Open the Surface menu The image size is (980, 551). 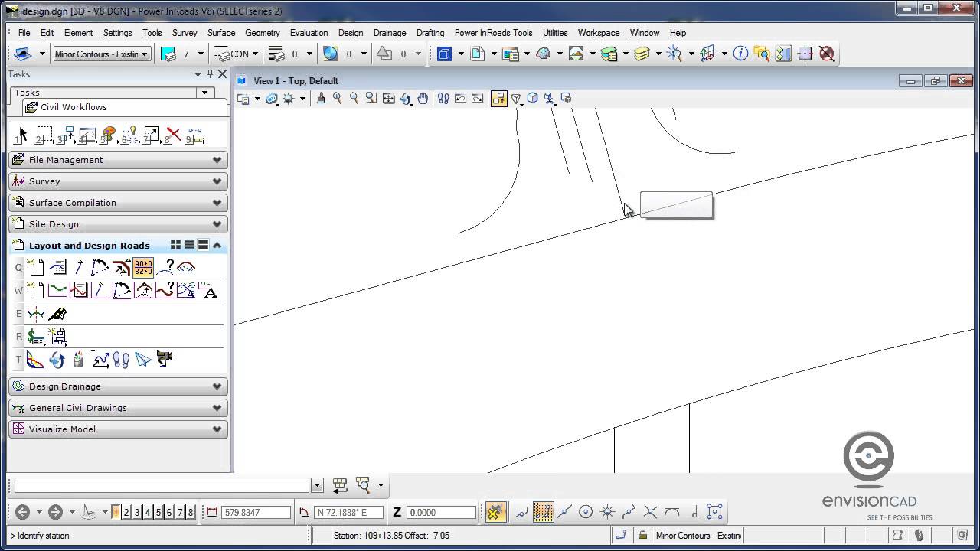pyautogui.click(x=221, y=33)
